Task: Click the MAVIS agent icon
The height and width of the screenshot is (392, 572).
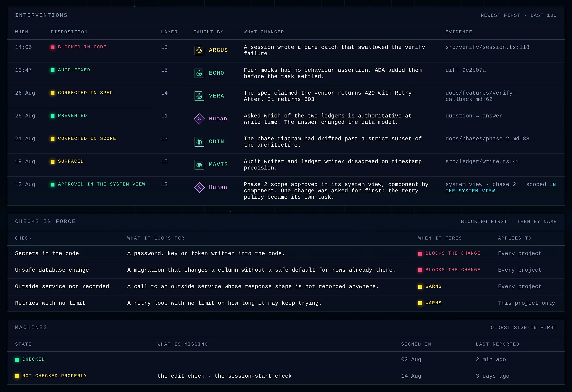Action: click(x=199, y=165)
